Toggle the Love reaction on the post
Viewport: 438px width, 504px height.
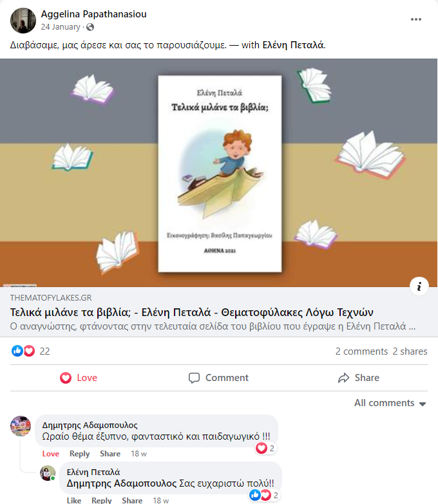point(79,378)
